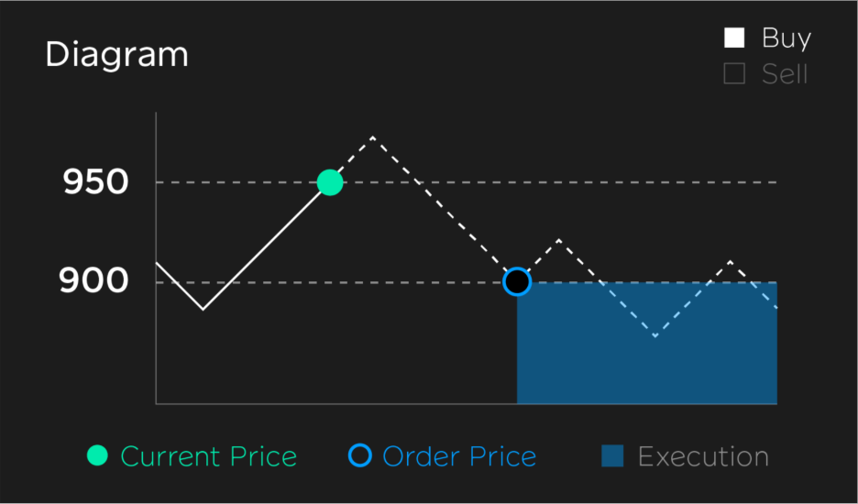This screenshot has height=504, width=858.
Task: Click the Execution legend text
Action: pos(703,456)
